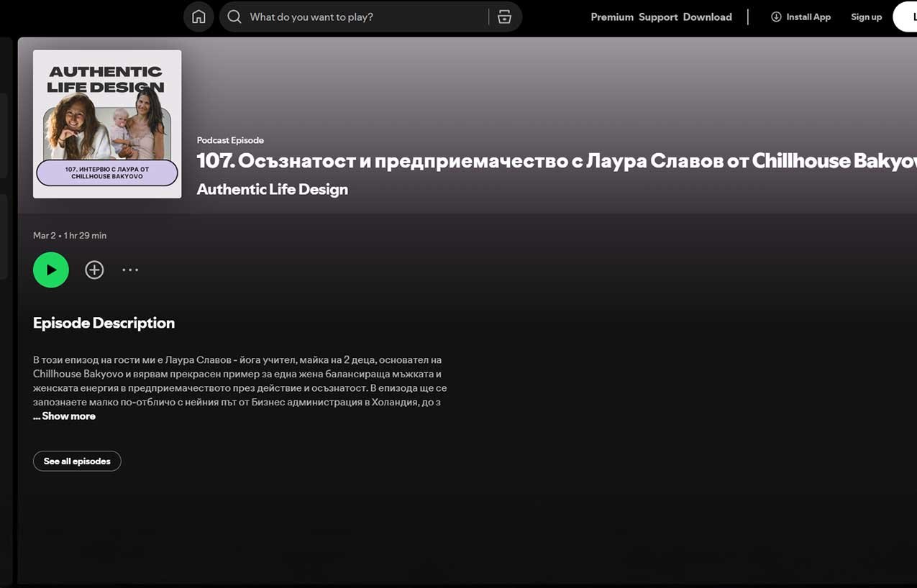Click the Download link

[x=707, y=17]
